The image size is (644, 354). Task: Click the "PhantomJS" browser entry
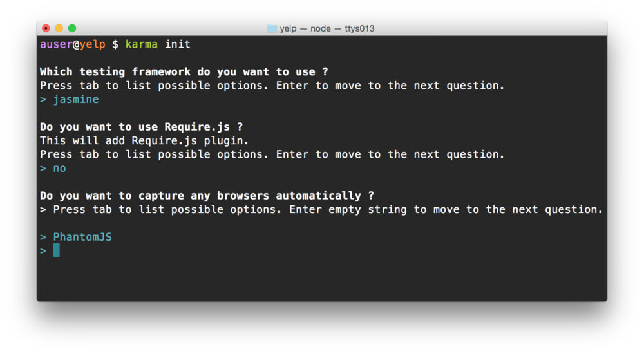(x=82, y=238)
